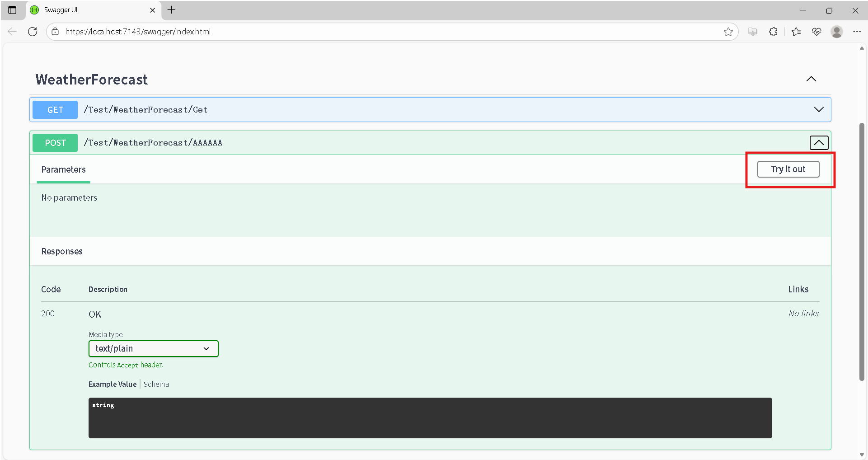This screenshot has height=460, width=868.
Task: Click the scrollbar up arrow
Action: pos(862,48)
